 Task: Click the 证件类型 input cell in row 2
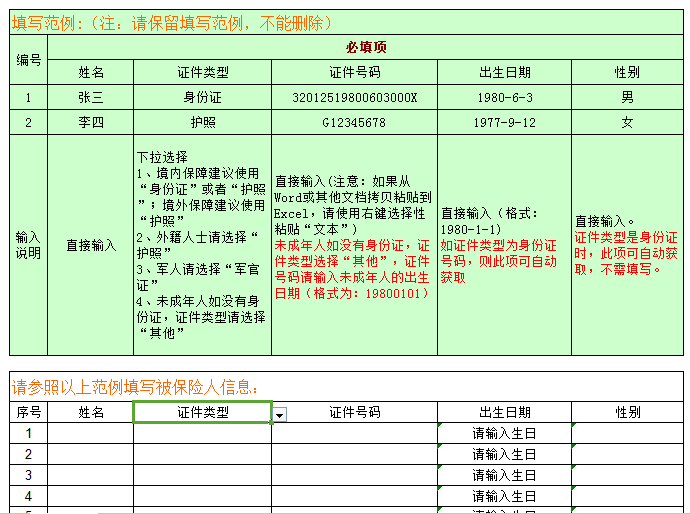click(202, 455)
